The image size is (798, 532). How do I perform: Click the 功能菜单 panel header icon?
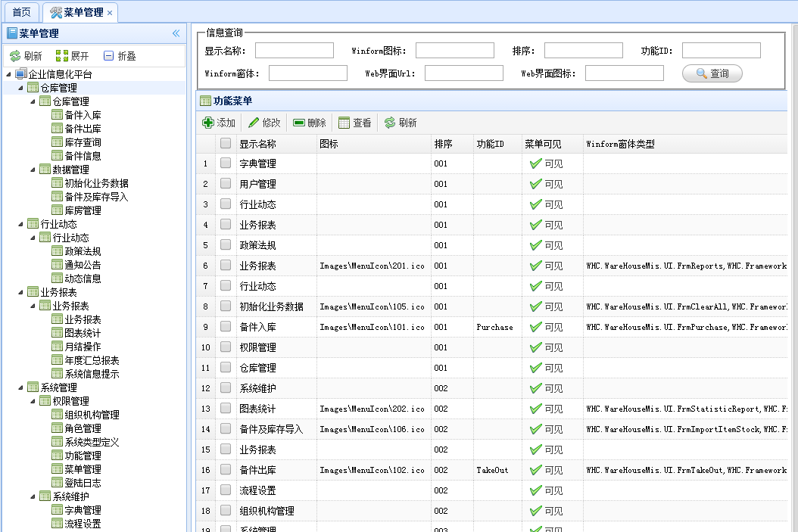pos(206,101)
